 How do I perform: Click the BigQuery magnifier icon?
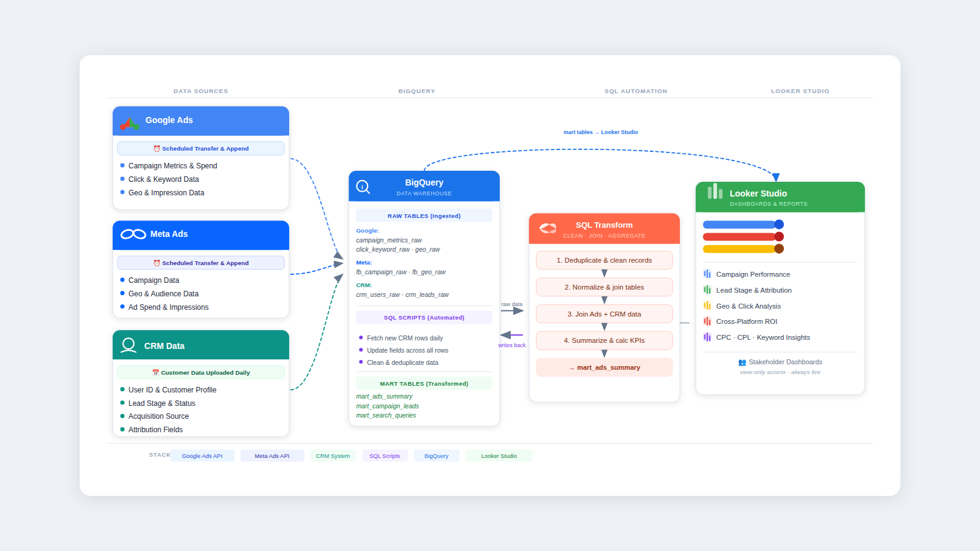(363, 187)
